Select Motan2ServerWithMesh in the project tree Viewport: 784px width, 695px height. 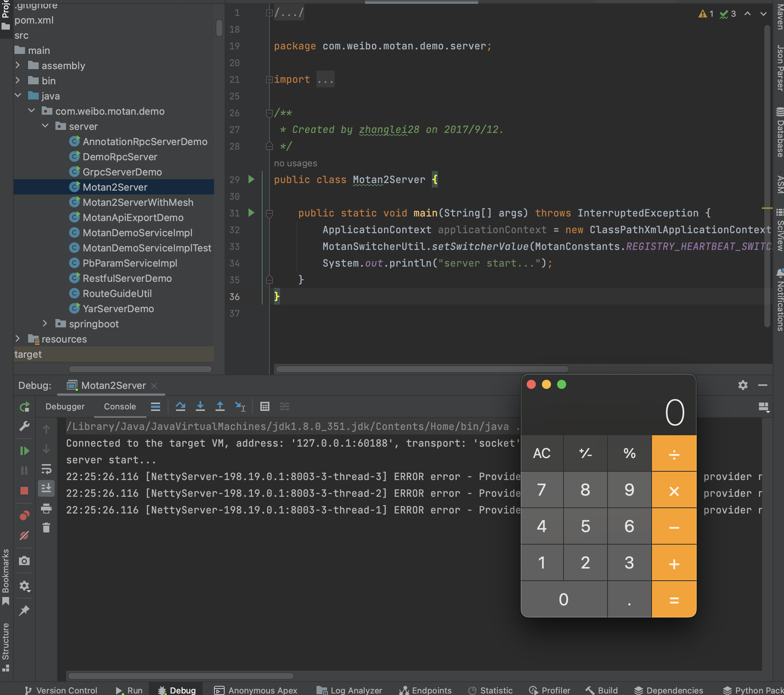click(138, 202)
